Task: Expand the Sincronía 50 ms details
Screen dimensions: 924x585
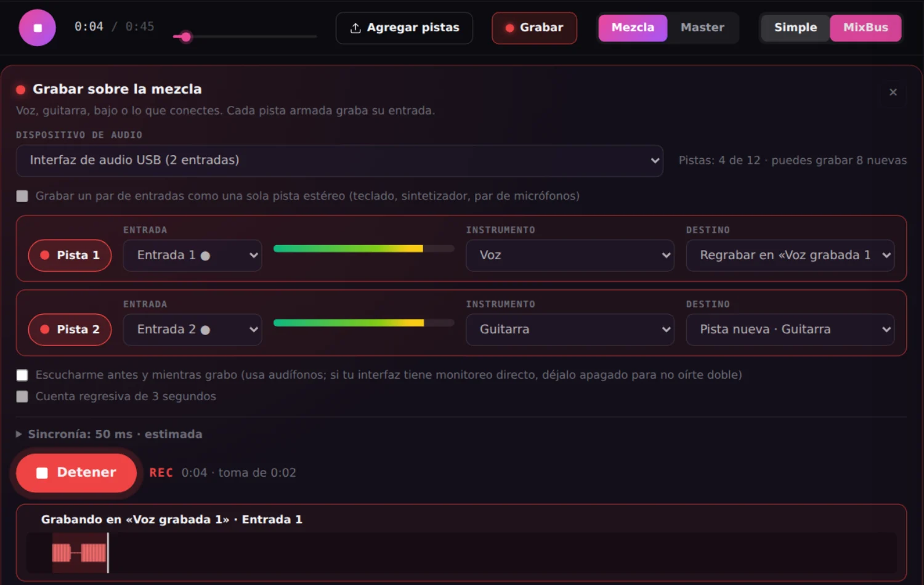Action: (109, 434)
